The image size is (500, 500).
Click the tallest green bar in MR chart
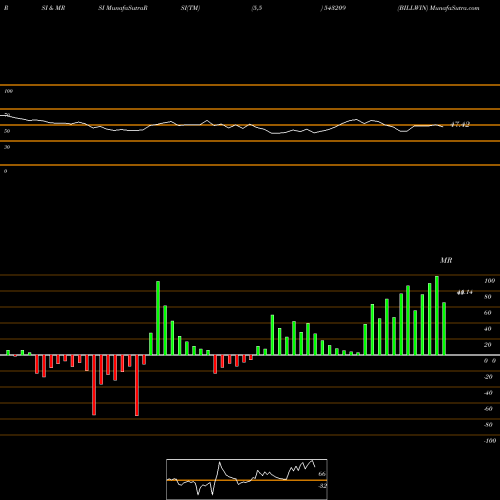[437, 315]
